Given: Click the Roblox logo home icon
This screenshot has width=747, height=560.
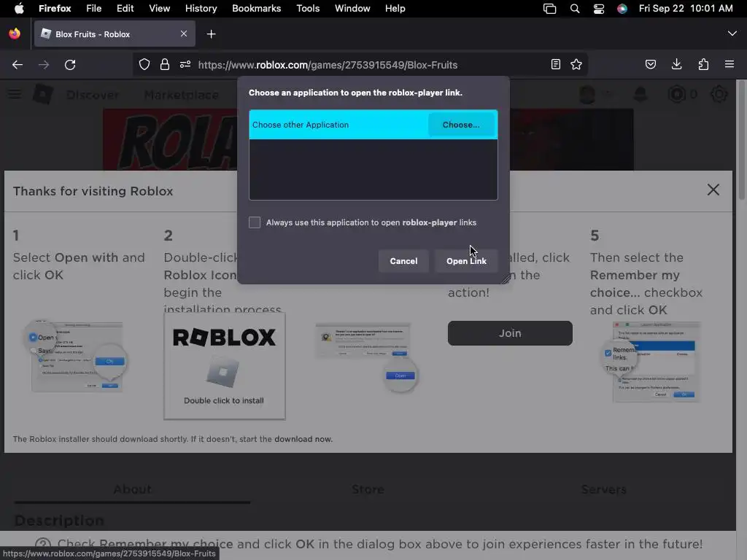Looking at the screenshot, I should click(x=42, y=94).
